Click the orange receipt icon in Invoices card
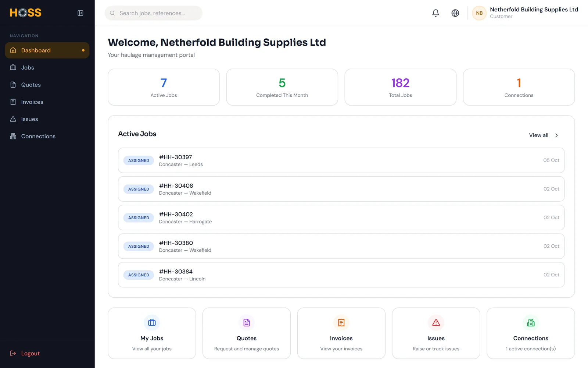 pos(341,323)
